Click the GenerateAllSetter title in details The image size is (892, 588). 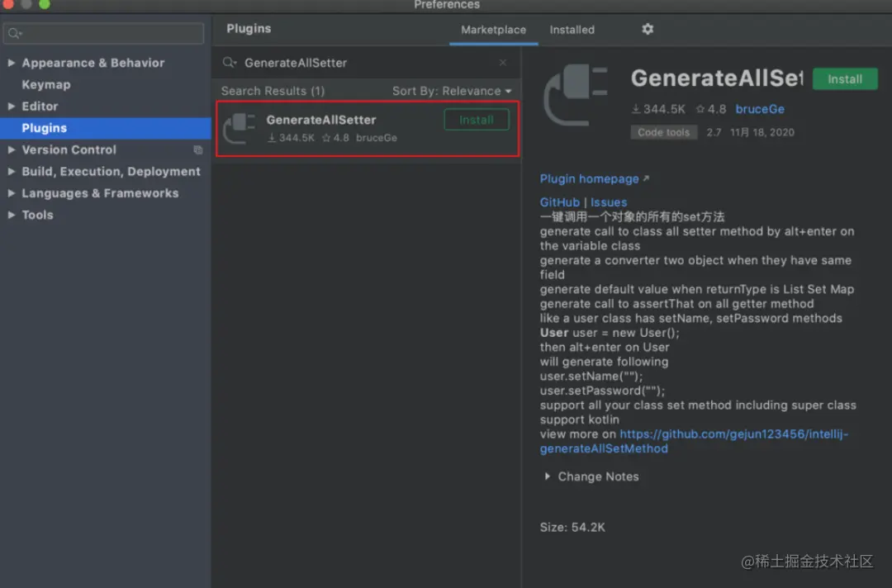tap(716, 78)
